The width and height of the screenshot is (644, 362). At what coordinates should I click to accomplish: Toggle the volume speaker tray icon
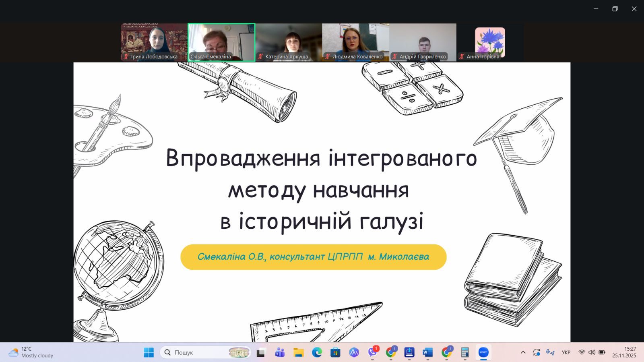pos(592,352)
